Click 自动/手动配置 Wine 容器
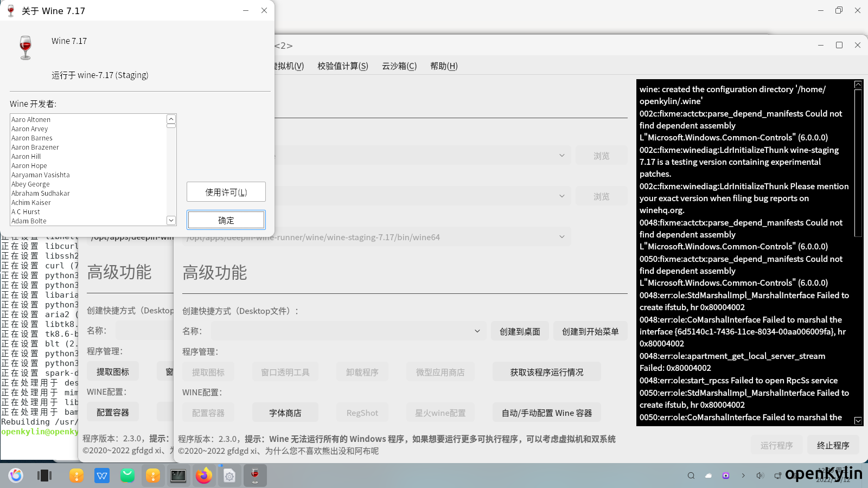Screen dimensions: 868x488 coord(547,413)
